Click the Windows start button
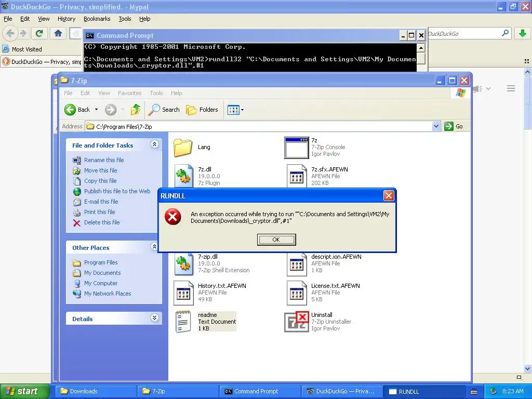The image size is (532, 399). [24, 391]
